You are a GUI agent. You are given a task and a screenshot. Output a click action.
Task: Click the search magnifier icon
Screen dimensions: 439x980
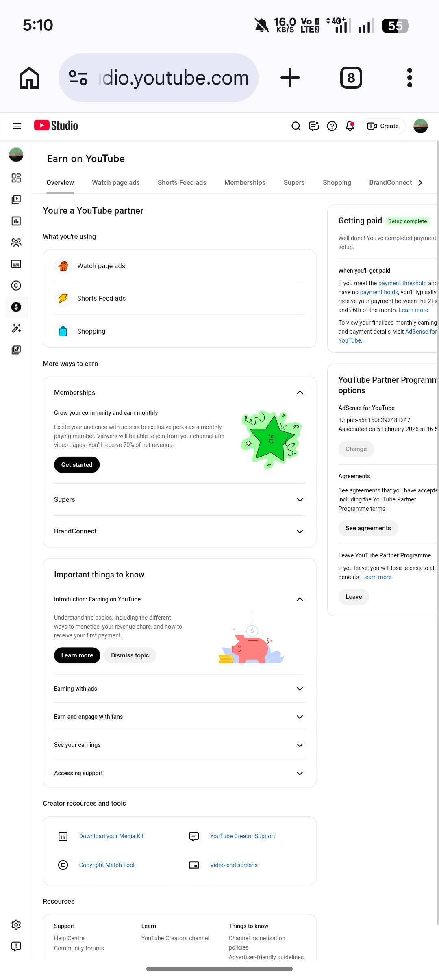click(x=296, y=126)
